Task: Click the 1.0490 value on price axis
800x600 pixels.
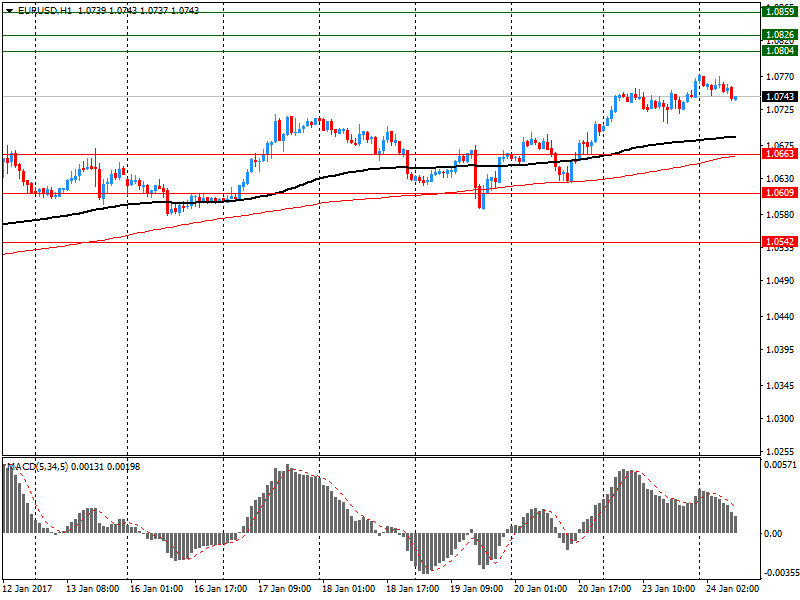Action: pos(780,281)
